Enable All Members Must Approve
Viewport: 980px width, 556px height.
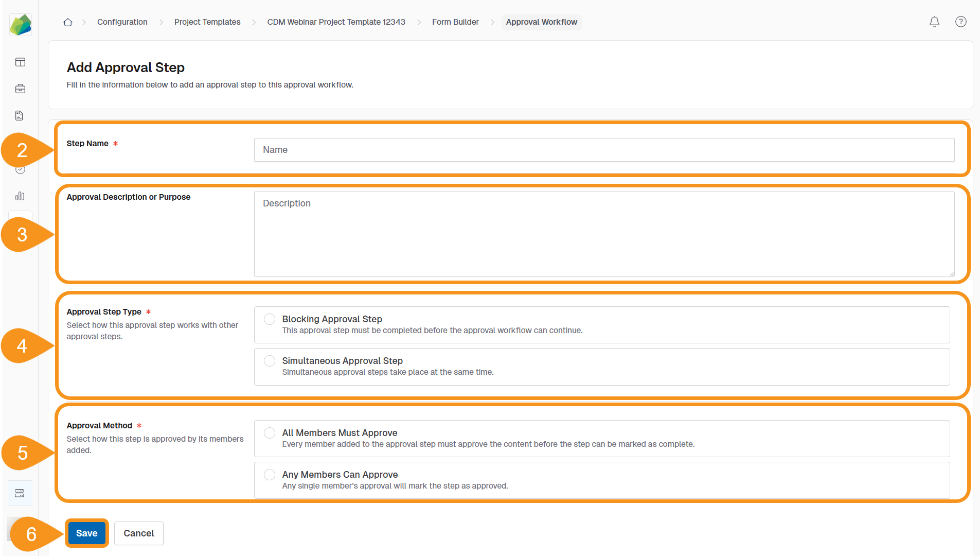pyautogui.click(x=269, y=432)
